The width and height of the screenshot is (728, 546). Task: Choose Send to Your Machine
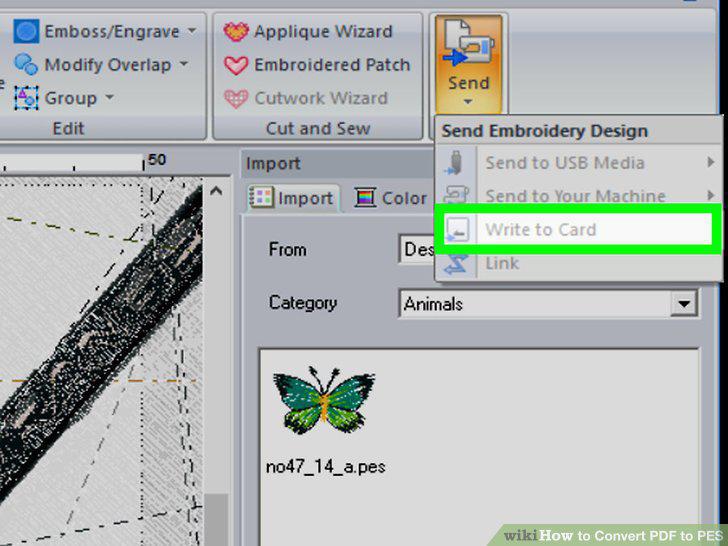(578, 195)
